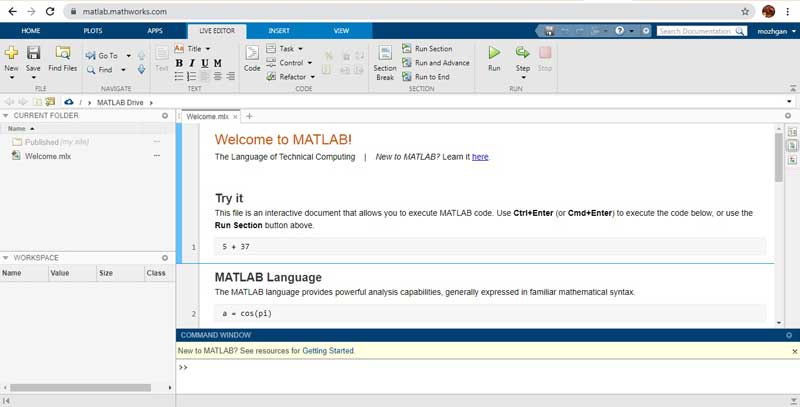Image resolution: width=800 pixels, height=407 pixels.
Task: Reload the page in browser
Action: click(50, 11)
